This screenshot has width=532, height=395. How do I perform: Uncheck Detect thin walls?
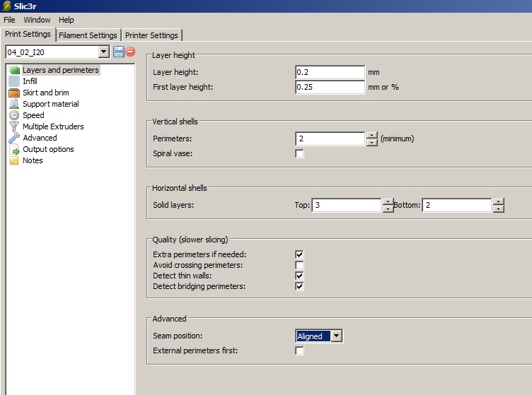tap(300, 276)
